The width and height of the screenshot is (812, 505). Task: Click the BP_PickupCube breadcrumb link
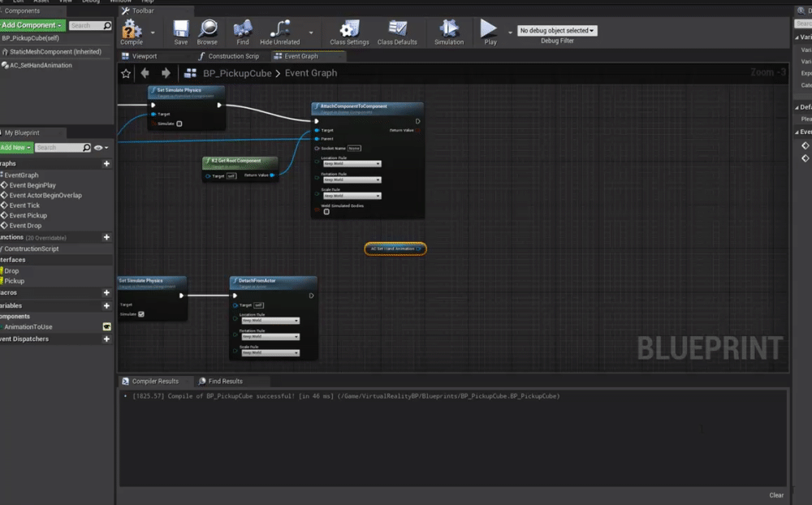pyautogui.click(x=237, y=73)
